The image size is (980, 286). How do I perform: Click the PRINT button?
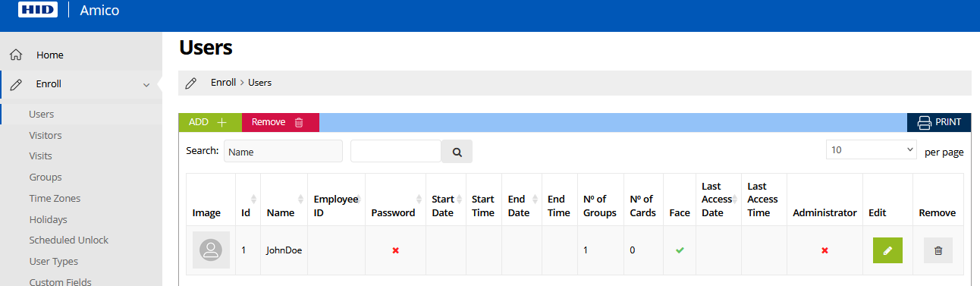(x=939, y=122)
